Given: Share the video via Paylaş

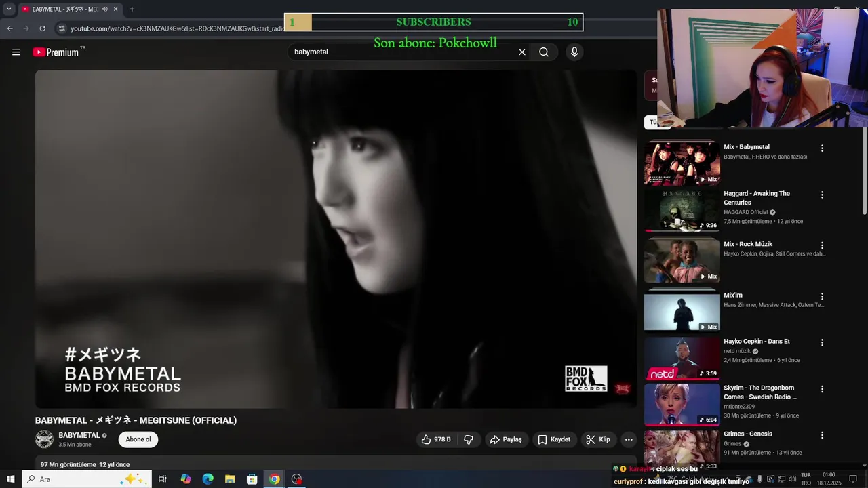Looking at the screenshot, I should click(506, 439).
